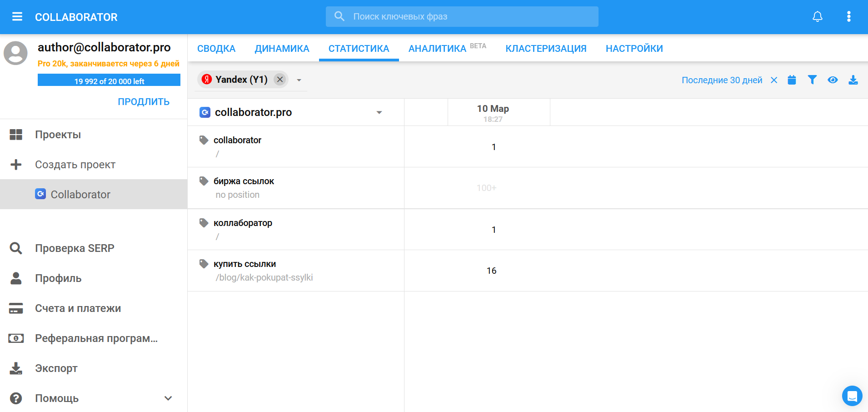
Task: Open the Кластеризация tab
Action: (546, 48)
